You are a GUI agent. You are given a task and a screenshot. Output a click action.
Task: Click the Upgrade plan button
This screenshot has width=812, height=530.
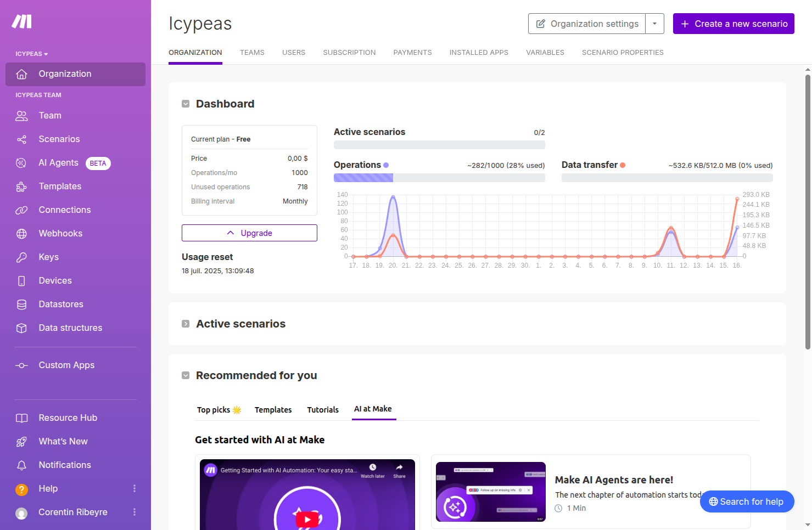point(249,233)
